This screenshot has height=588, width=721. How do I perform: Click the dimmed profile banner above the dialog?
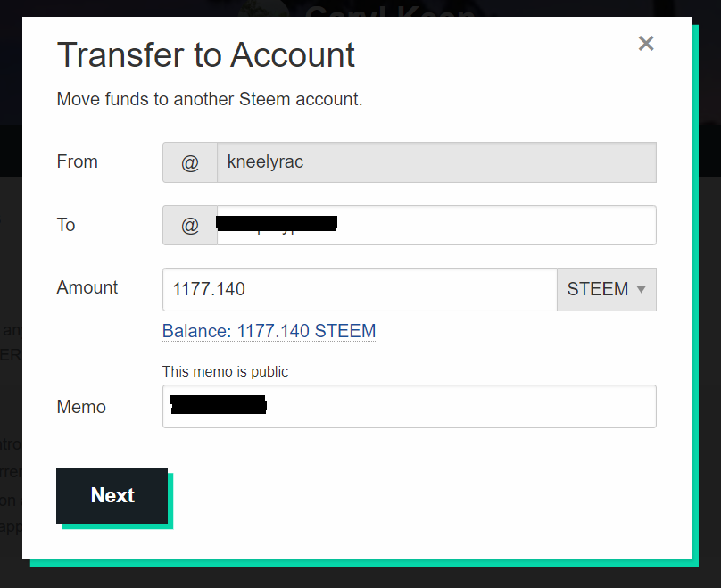pyautogui.click(x=359, y=8)
